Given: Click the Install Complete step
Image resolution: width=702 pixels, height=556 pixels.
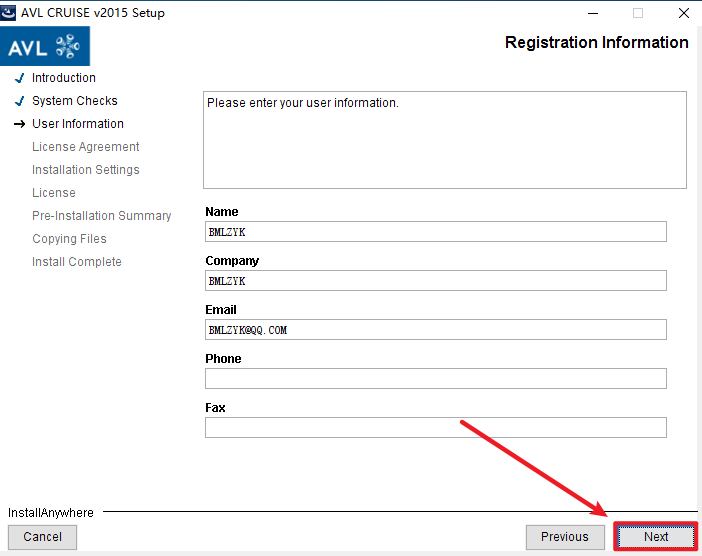Looking at the screenshot, I should pyautogui.click(x=76, y=262).
